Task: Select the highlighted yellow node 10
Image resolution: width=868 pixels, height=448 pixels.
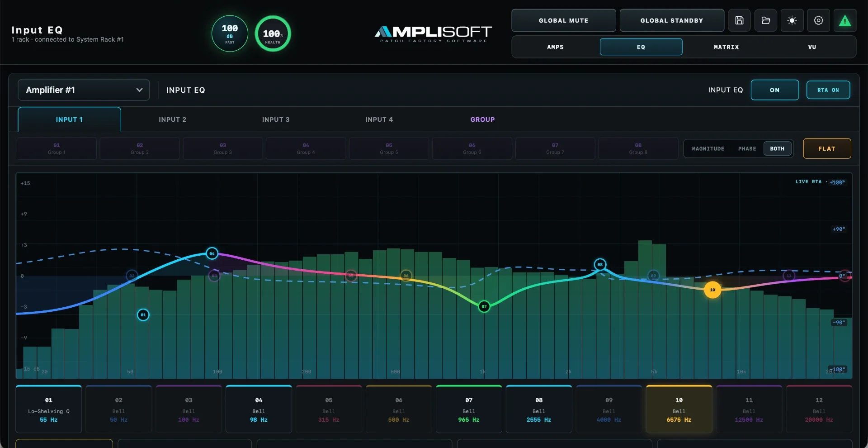Action: (712, 290)
